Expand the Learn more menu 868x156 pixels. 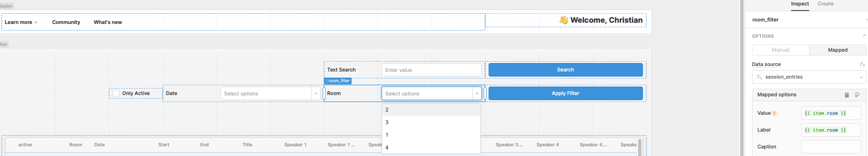click(21, 22)
